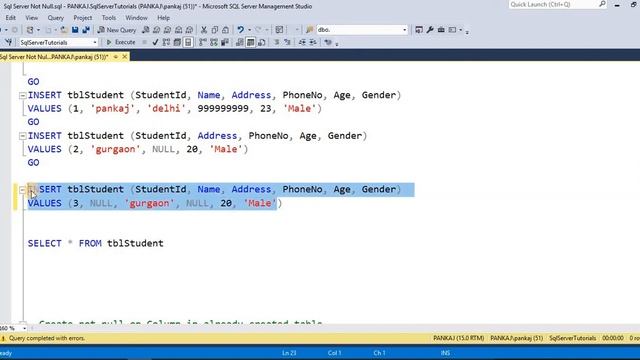This screenshot has width=640, height=360.
Task: Open the Window menu
Action: pyautogui.click(x=136, y=18)
